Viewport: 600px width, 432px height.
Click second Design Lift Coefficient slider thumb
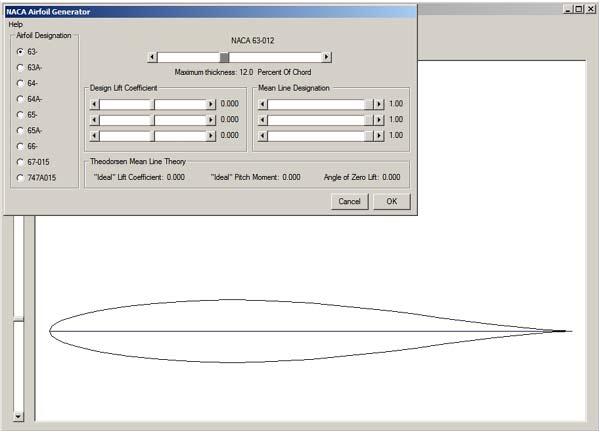click(x=152, y=120)
